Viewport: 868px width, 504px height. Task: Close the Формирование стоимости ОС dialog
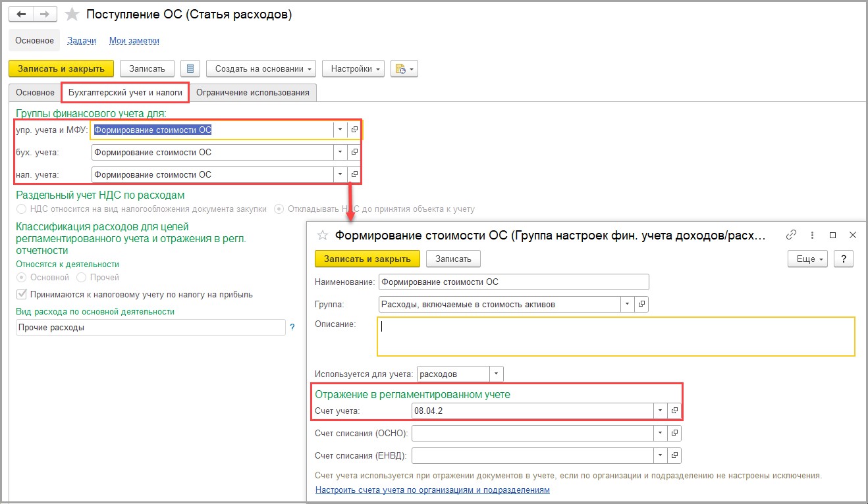tap(852, 235)
